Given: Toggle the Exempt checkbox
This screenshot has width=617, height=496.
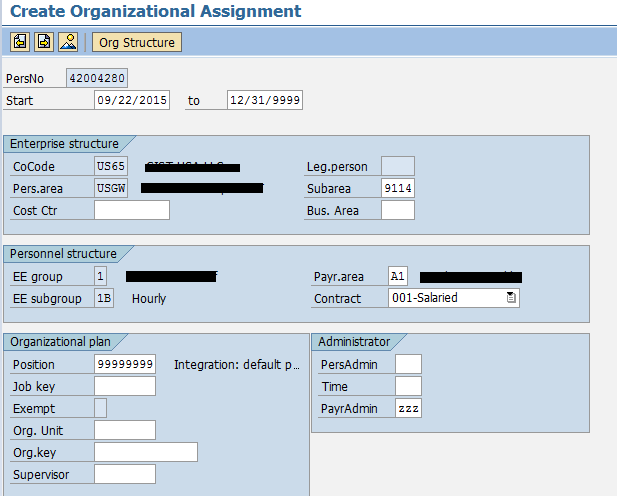Looking at the screenshot, I should (100, 408).
